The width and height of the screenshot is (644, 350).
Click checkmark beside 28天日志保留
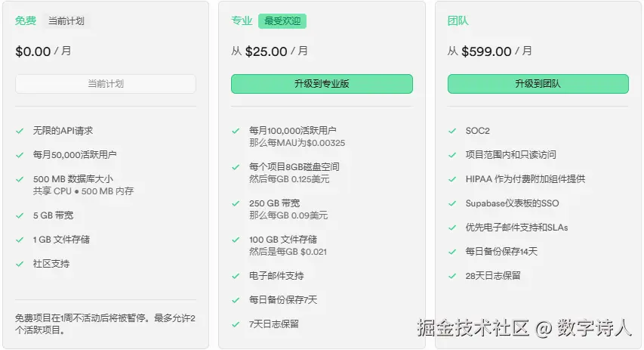pyautogui.click(x=452, y=276)
